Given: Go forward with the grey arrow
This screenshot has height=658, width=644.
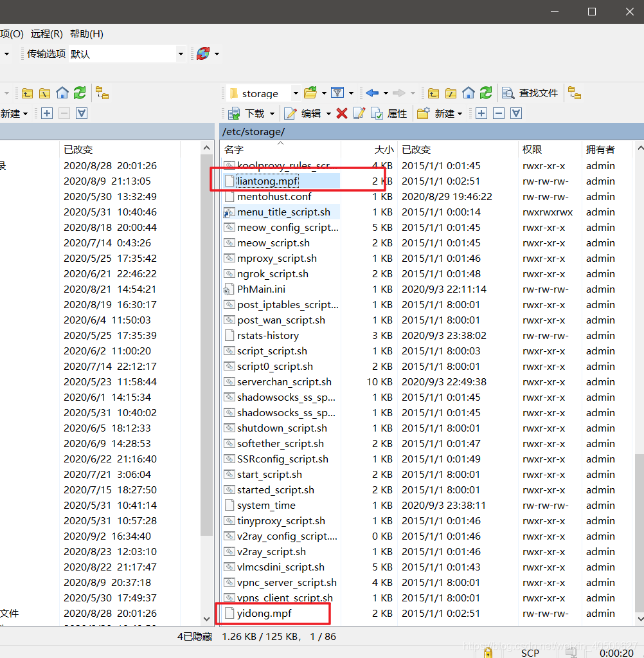Looking at the screenshot, I should (398, 93).
